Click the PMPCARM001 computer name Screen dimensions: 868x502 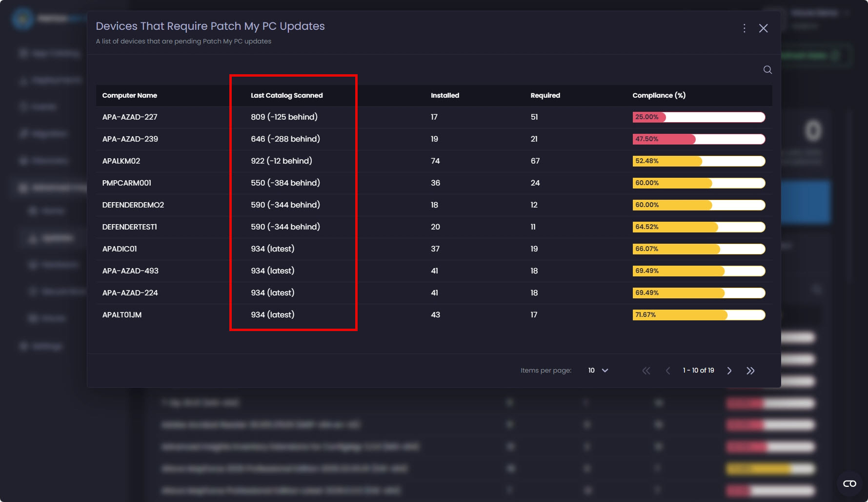pyautogui.click(x=127, y=183)
